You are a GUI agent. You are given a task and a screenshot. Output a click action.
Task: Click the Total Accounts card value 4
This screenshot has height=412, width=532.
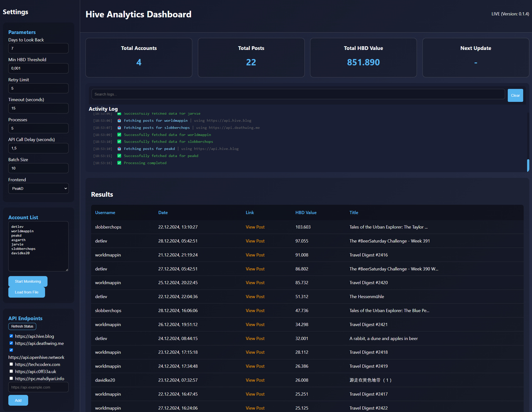139,62
